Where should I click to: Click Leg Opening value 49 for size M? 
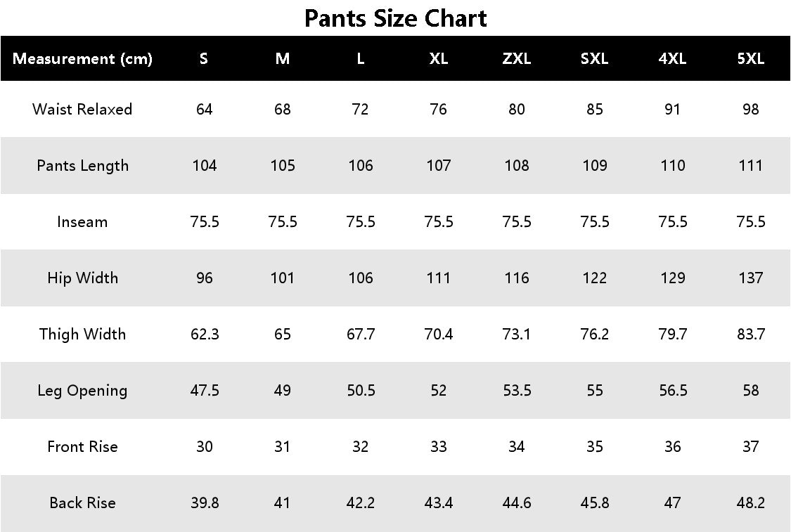point(283,391)
